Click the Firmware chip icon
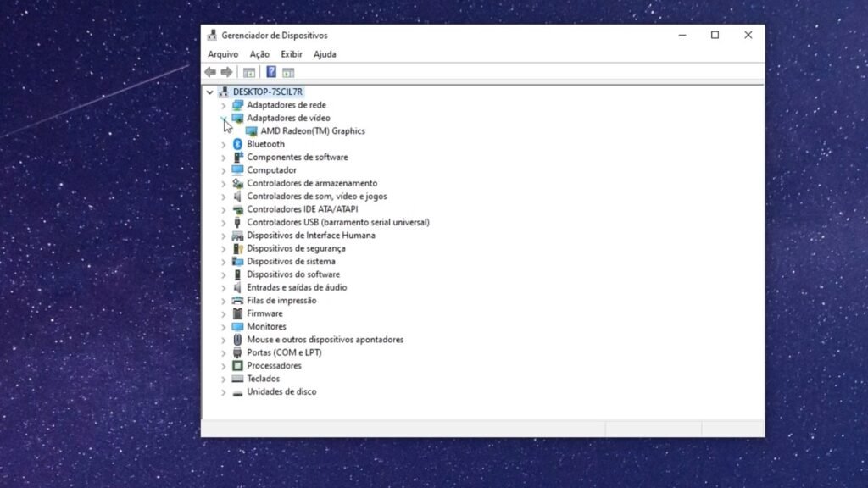Image resolution: width=868 pixels, height=488 pixels. point(237,313)
